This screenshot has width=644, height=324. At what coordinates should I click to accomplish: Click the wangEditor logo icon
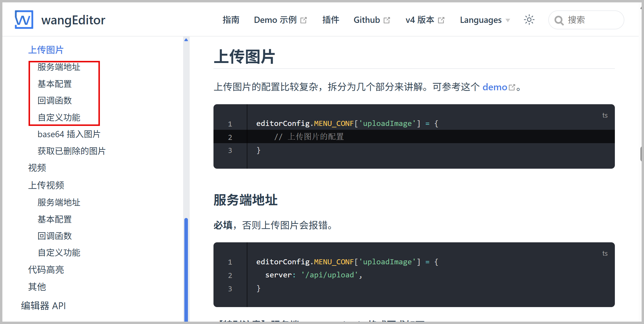pos(24,20)
